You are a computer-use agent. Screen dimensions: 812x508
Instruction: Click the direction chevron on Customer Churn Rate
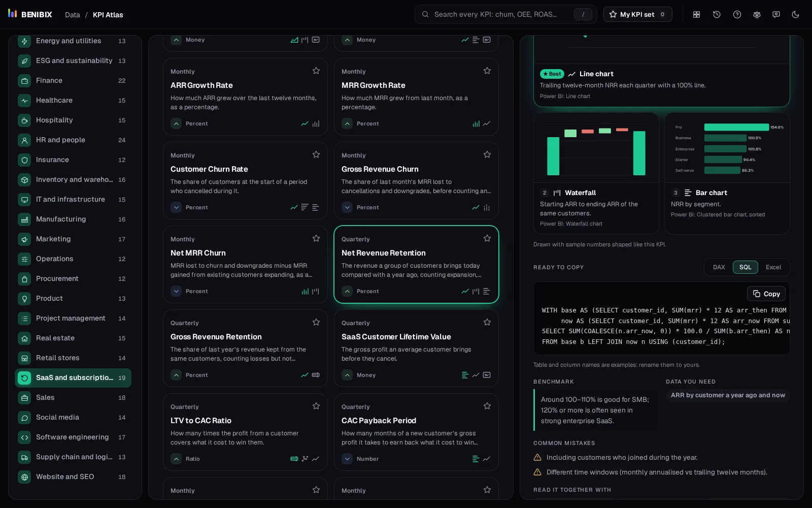(176, 207)
